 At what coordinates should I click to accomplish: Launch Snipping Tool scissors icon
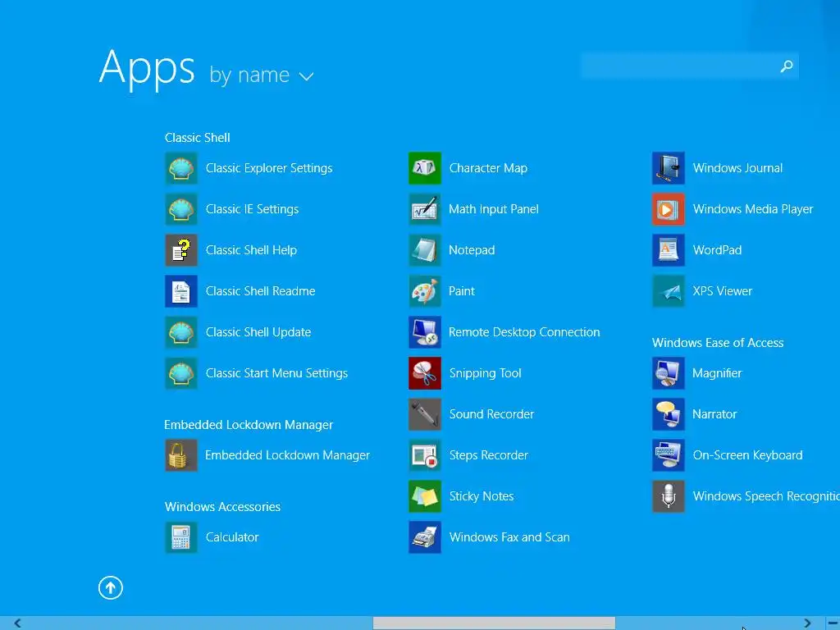(425, 373)
